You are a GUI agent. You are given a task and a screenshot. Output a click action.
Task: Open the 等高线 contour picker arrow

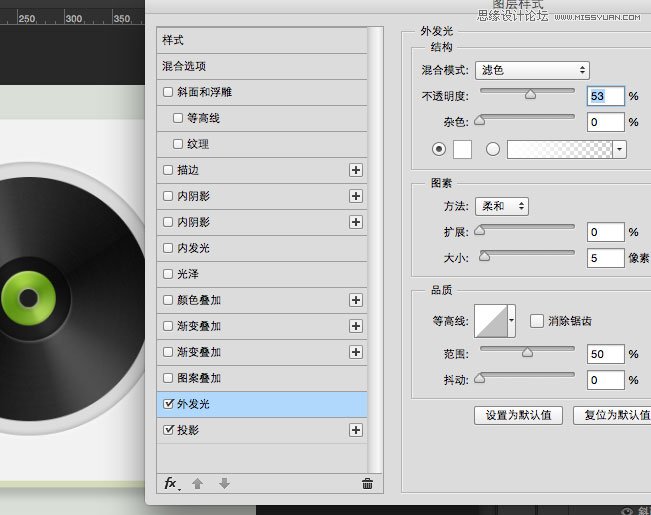coord(512,321)
